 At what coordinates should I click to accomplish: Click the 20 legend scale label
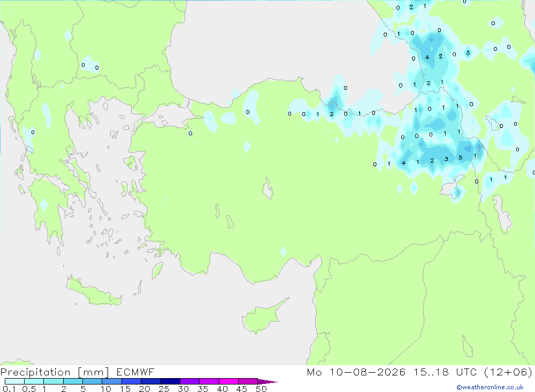tap(144, 389)
